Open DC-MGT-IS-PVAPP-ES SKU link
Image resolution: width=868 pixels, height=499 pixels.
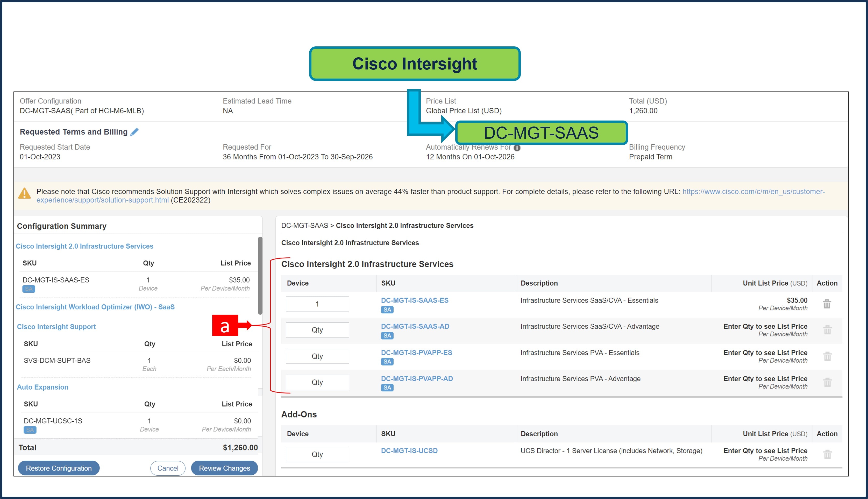[x=416, y=353]
